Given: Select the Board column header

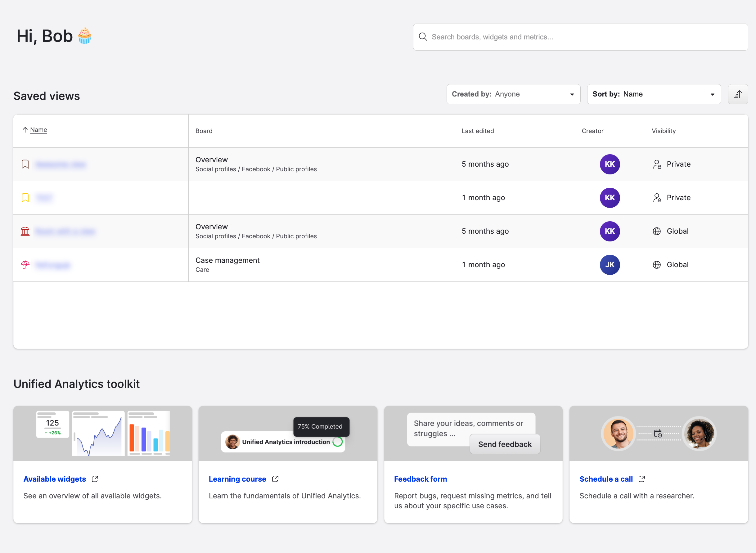Looking at the screenshot, I should (x=204, y=131).
